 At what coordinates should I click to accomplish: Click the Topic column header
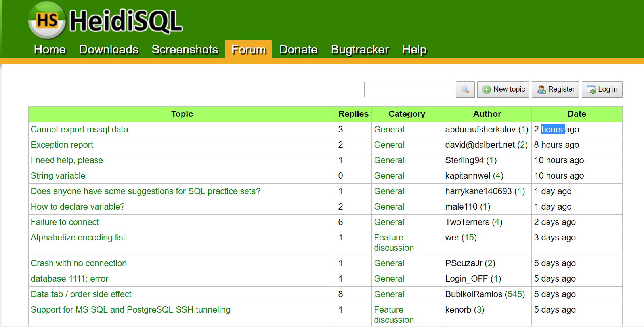click(x=182, y=114)
